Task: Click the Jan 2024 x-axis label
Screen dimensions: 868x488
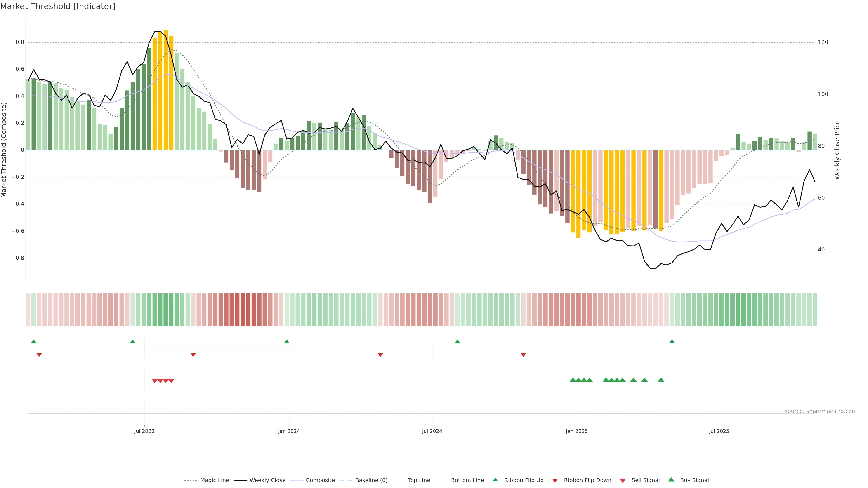Action: pos(289,431)
